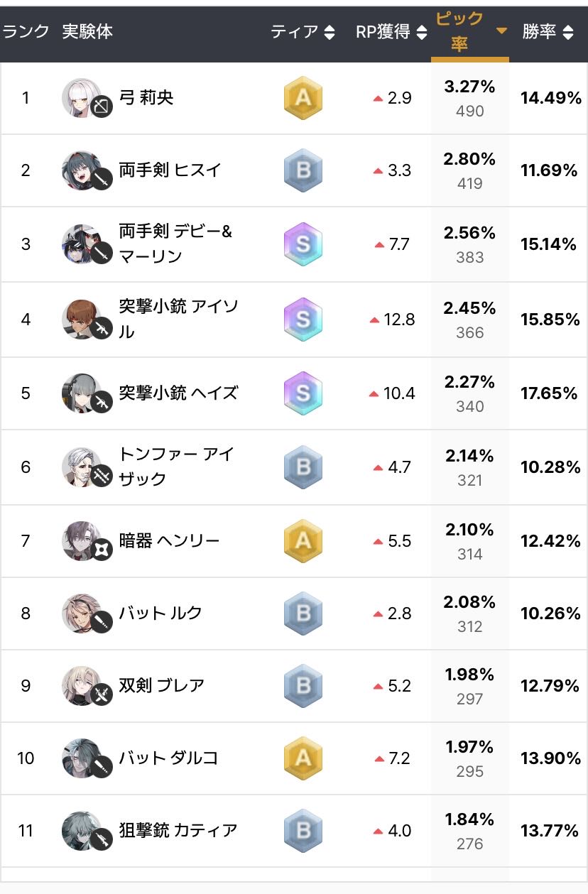Sort the table by 勝率 column
The image size is (588, 894).
[548, 32]
